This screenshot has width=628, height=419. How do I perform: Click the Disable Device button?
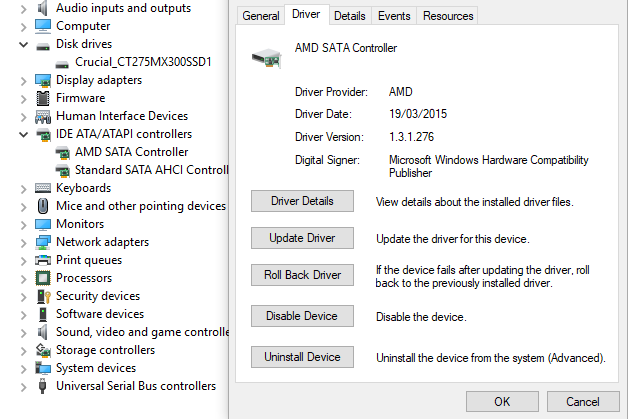tap(302, 316)
